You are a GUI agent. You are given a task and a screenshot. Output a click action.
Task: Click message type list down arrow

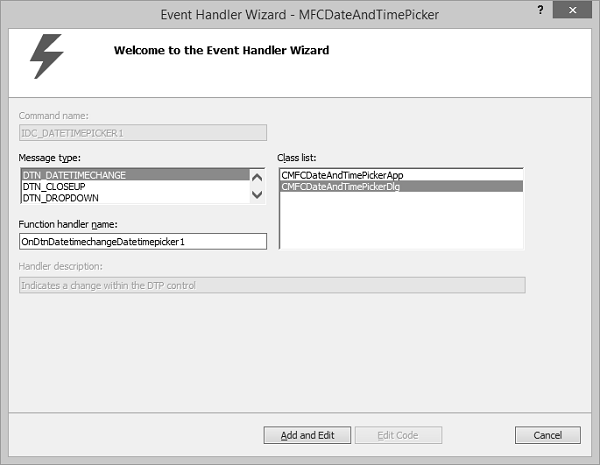point(257,194)
